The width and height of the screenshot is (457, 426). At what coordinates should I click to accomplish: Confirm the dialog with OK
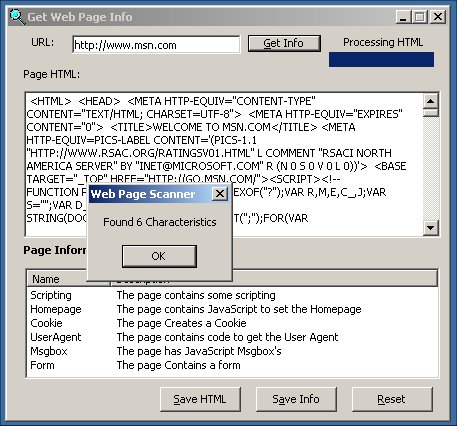point(159,256)
